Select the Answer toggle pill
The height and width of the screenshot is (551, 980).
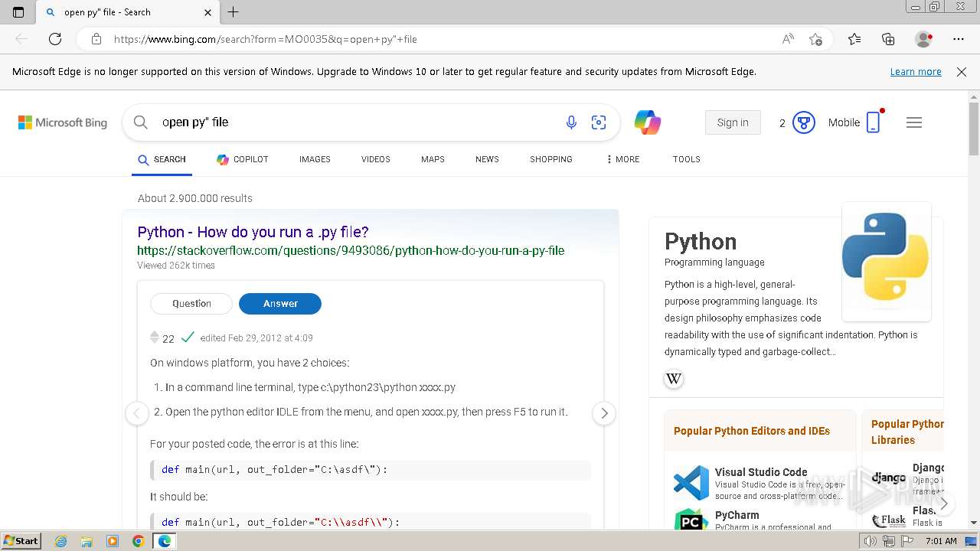280,304
